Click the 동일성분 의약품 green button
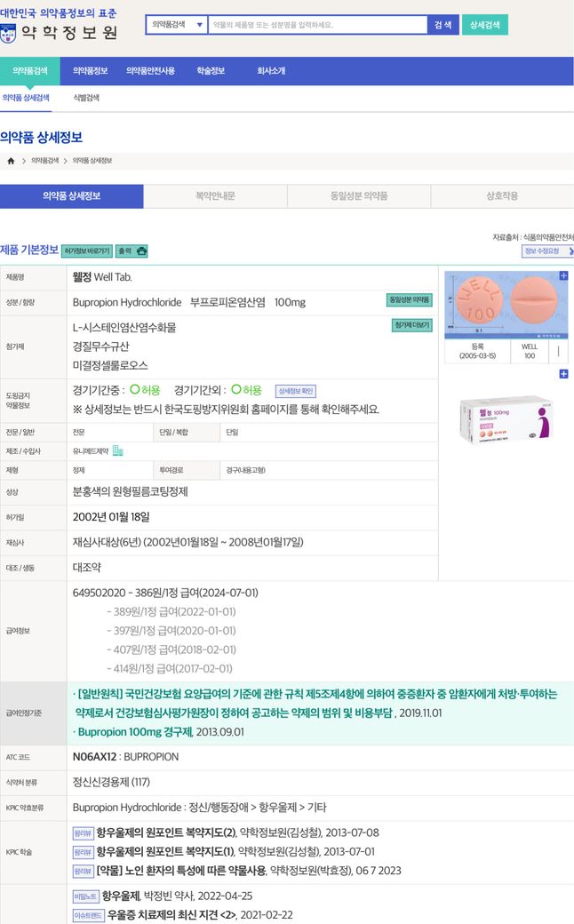 point(409,300)
